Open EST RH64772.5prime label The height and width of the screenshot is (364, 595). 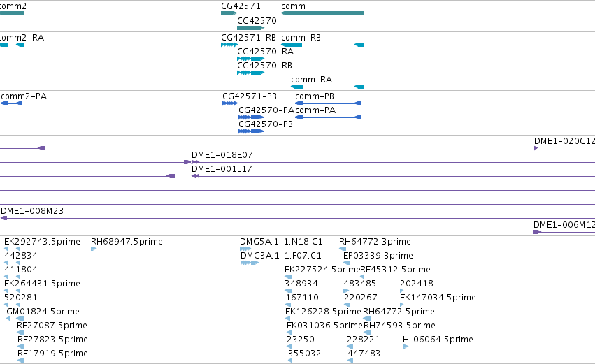click(399, 312)
